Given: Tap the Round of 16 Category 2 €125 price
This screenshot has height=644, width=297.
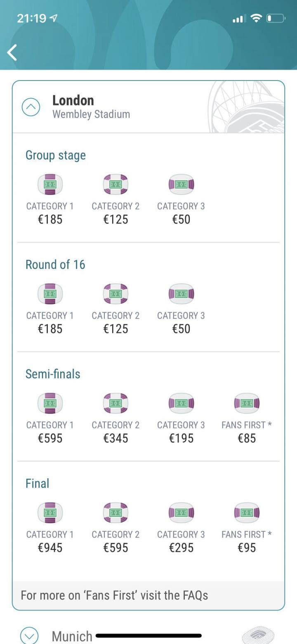Looking at the screenshot, I should pos(115,329).
